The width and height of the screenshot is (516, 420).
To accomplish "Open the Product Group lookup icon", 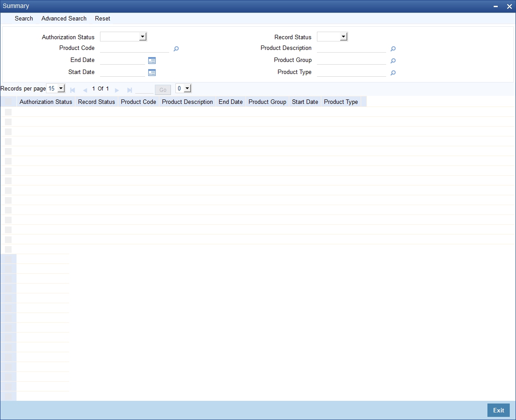I will pos(393,61).
